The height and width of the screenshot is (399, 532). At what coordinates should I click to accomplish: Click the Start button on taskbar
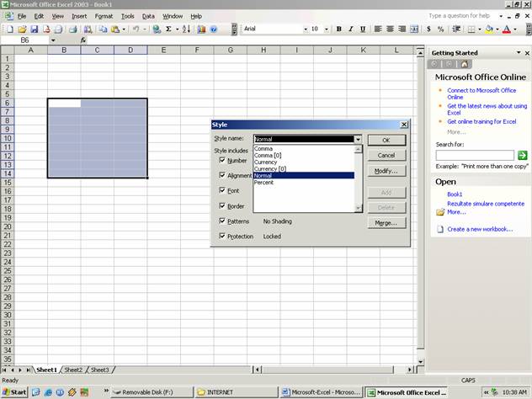(15, 392)
